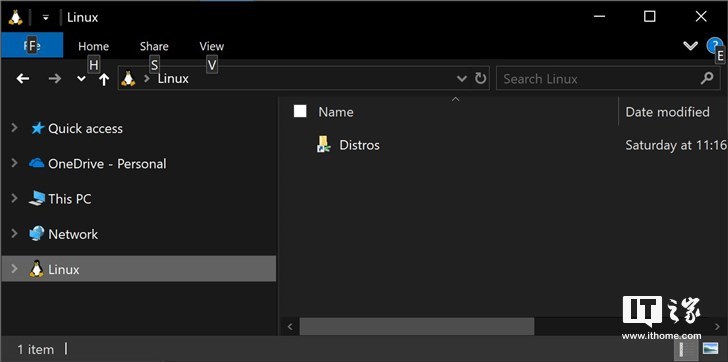728x362 pixels.
Task: Close the Linux Explorer window
Action: coord(701,17)
